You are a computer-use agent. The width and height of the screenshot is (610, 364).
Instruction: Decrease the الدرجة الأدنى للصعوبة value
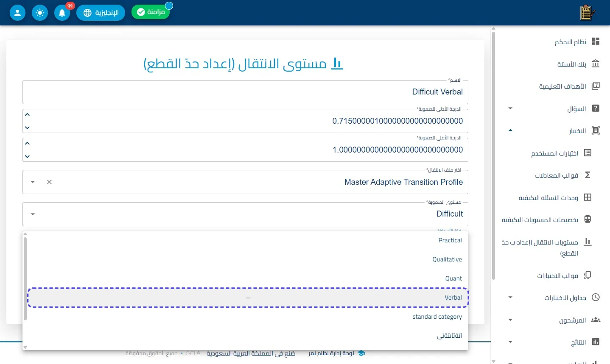[x=28, y=128]
